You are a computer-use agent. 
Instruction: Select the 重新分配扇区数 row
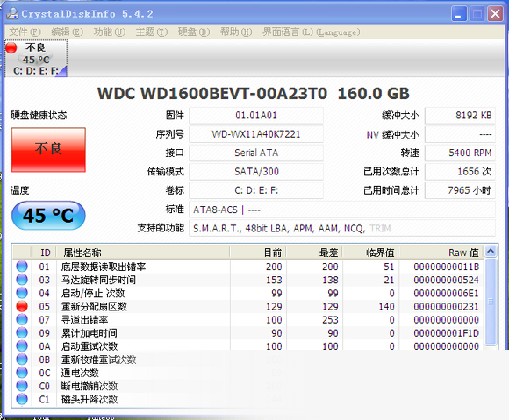[248, 307]
